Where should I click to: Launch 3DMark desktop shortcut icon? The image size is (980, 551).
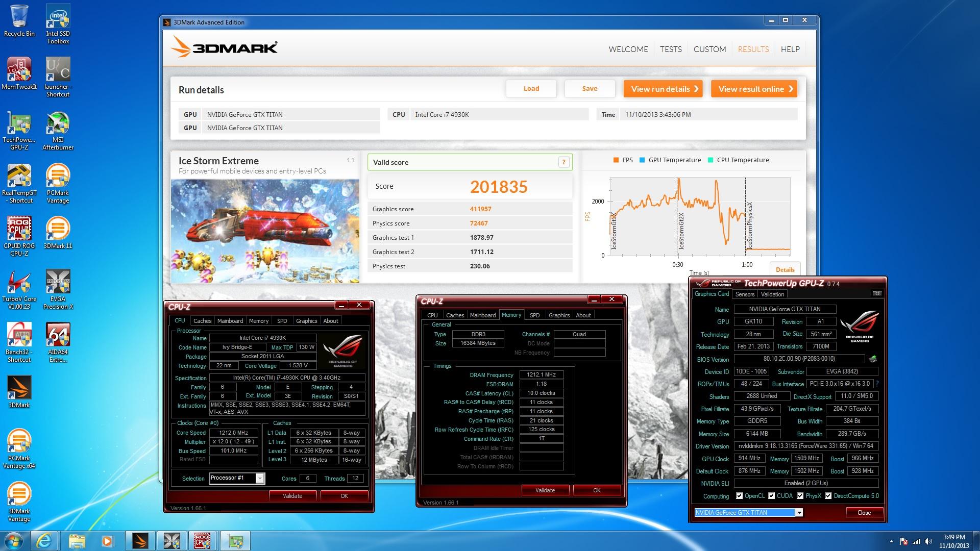(x=19, y=392)
